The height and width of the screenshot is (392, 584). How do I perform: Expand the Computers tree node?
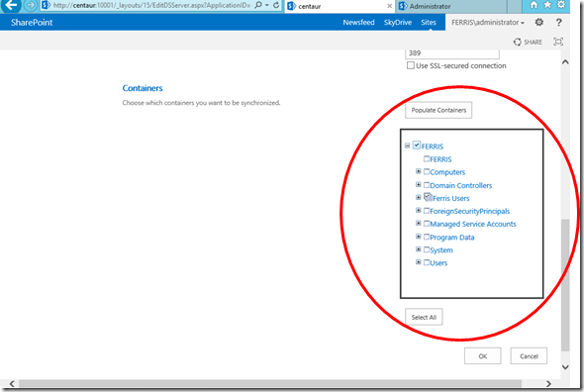click(x=419, y=171)
